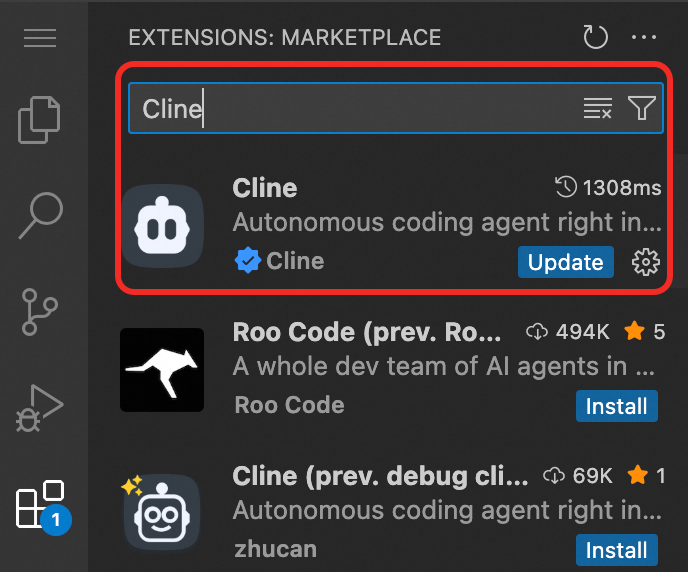
Task: Open the Explorer view in activity bar
Action: point(41,120)
